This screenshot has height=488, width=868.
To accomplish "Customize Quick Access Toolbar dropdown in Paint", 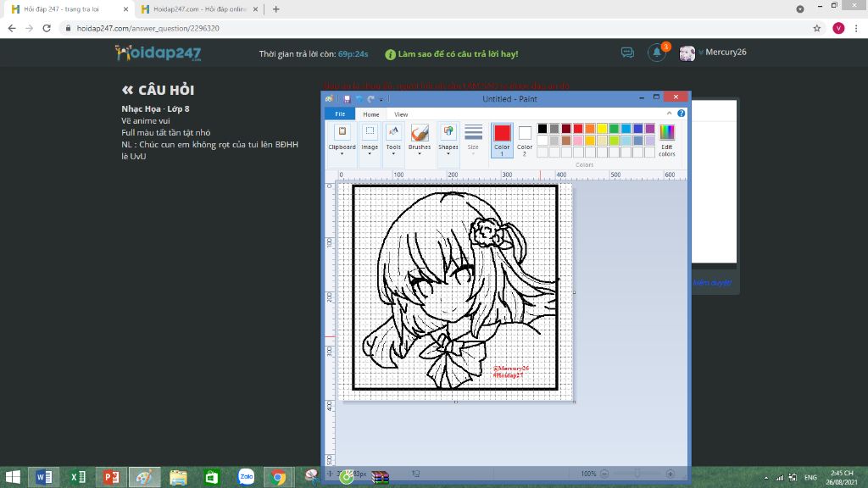I will tap(381, 100).
